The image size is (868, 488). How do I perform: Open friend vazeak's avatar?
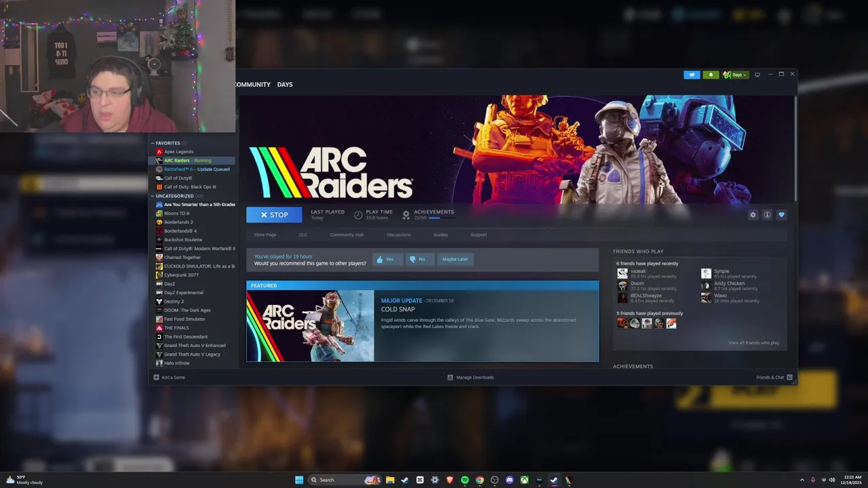click(x=623, y=274)
